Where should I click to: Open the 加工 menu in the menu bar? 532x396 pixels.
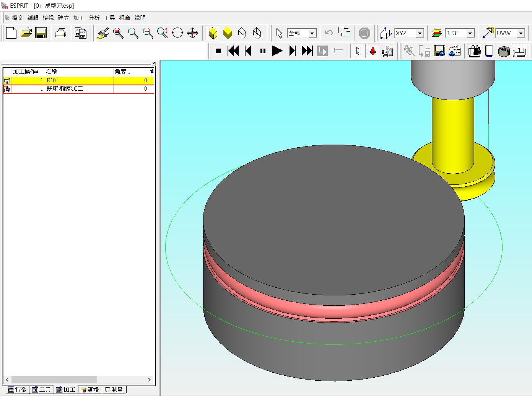(78, 18)
